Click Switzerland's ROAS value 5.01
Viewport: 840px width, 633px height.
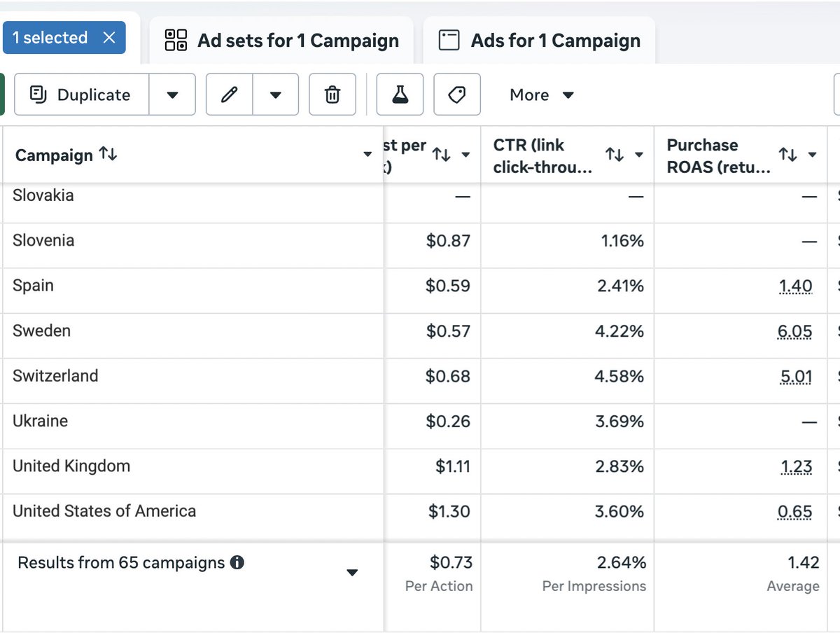(797, 377)
